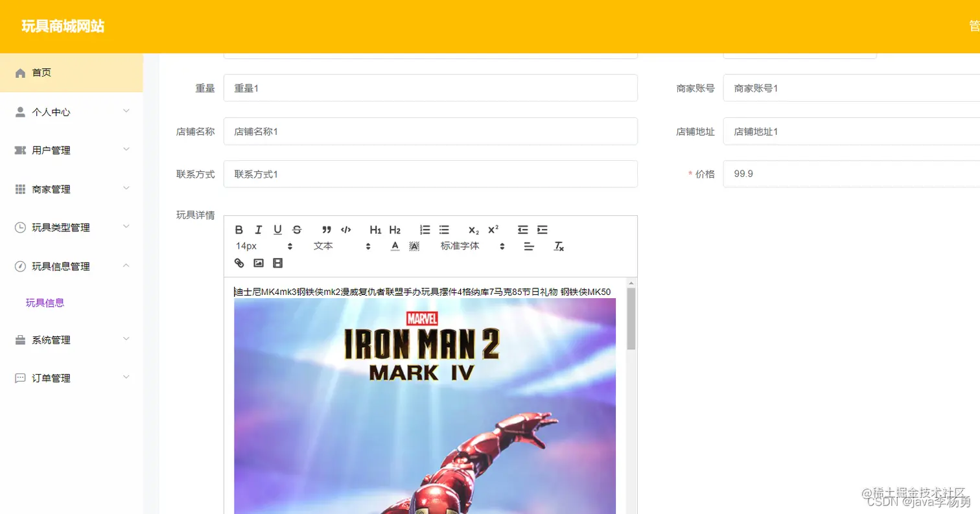980x514 pixels.
Task: Insert an image in editor
Action: (259, 263)
